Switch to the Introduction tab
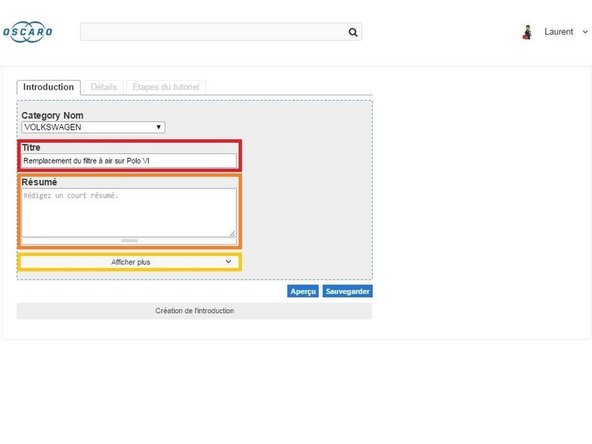This screenshot has height=444, width=592. coord(48,87)
